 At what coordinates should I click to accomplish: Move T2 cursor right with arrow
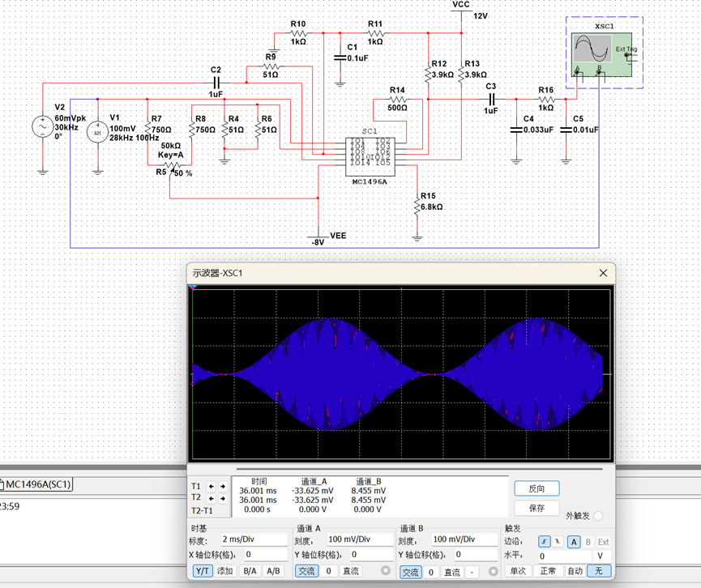point(223,498)
